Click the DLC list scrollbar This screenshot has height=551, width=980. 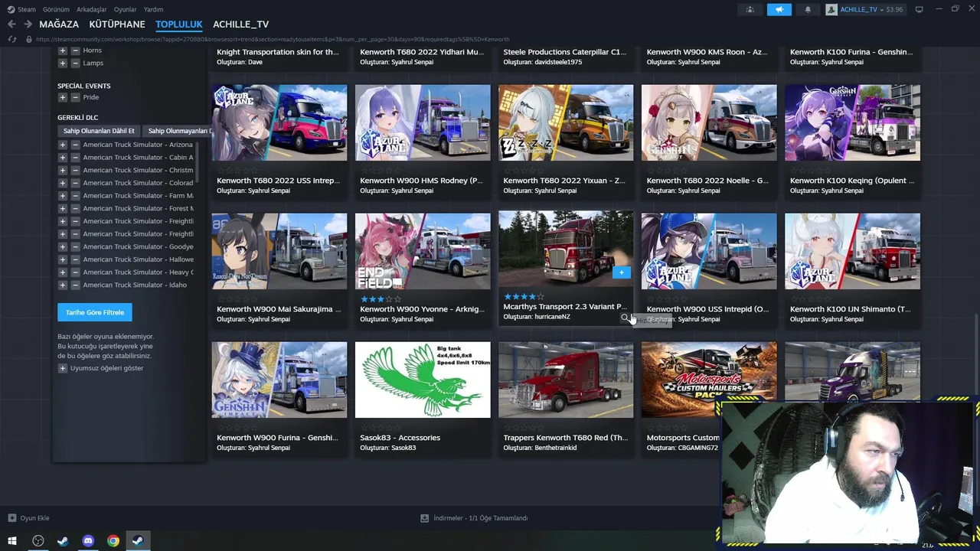198,161
